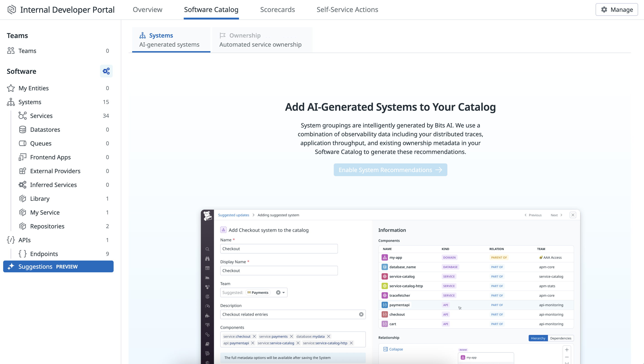Open Frontend Apps list
644x364 pixels.
(50, 157)
